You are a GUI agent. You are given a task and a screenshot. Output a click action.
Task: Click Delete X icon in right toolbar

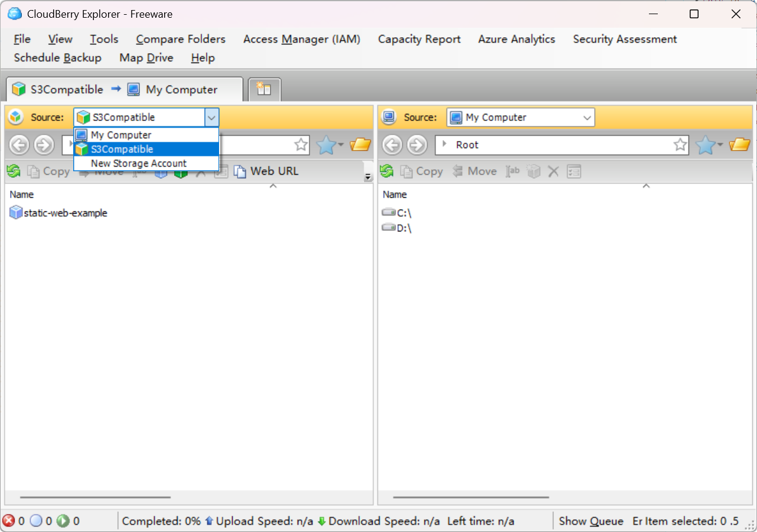(x=553, y=171)
